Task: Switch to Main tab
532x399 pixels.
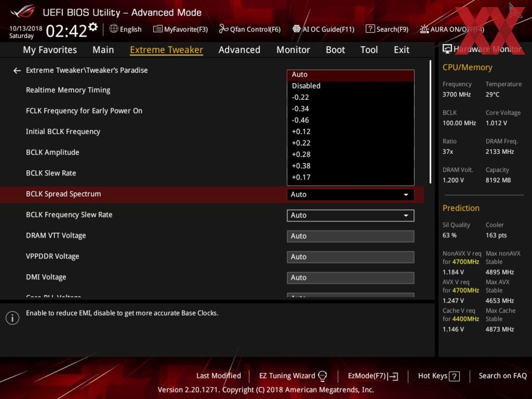Action: 103,50
